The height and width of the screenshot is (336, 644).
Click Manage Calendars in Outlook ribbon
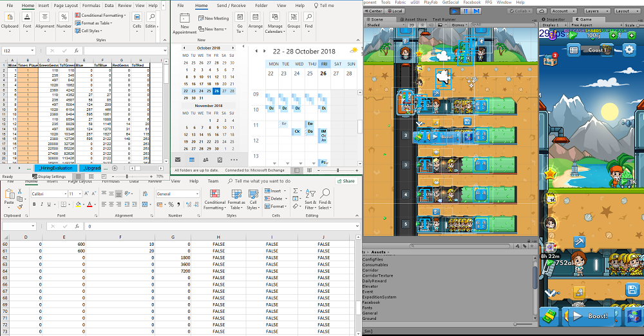[x=275, y=23]
